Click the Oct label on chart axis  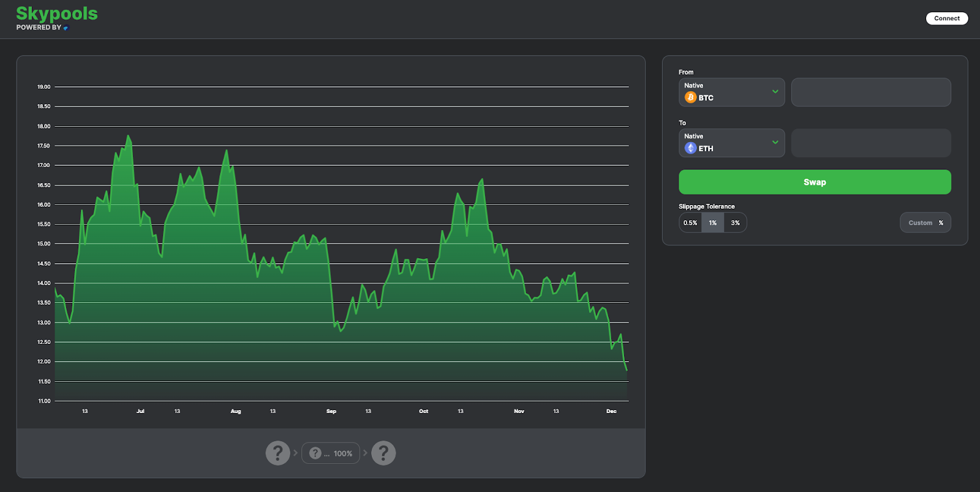point(424,411)
